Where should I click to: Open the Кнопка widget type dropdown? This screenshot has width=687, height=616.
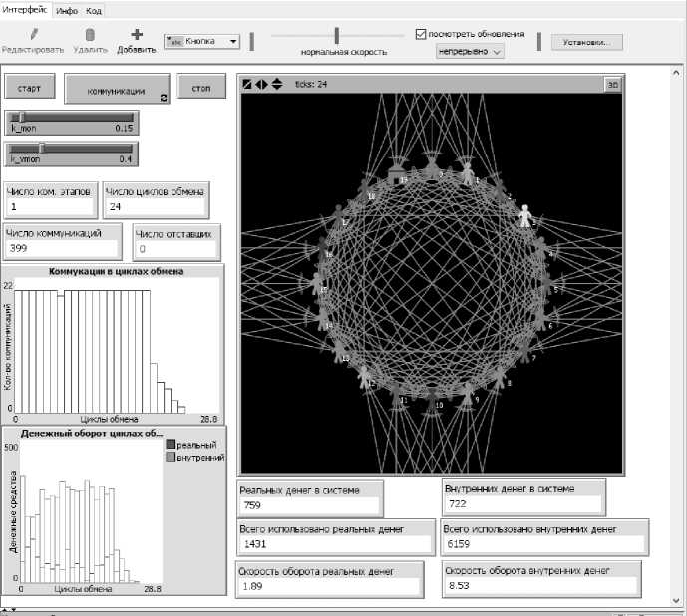pyautogui.click(x=202, y=42)
